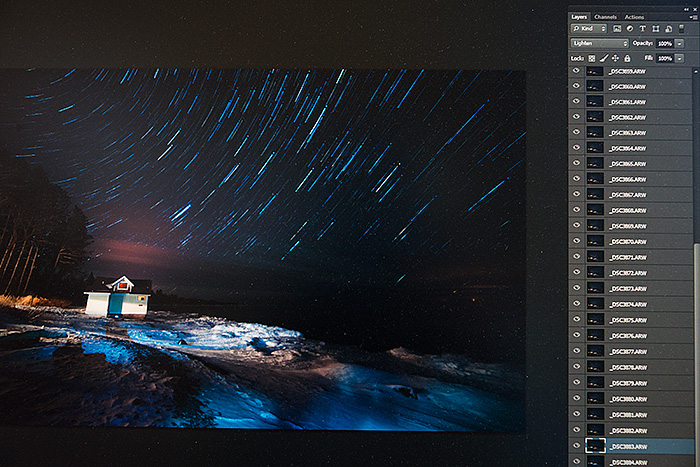Click the Fill 100% value field
The image size is (700, 467).
[665, 58]
